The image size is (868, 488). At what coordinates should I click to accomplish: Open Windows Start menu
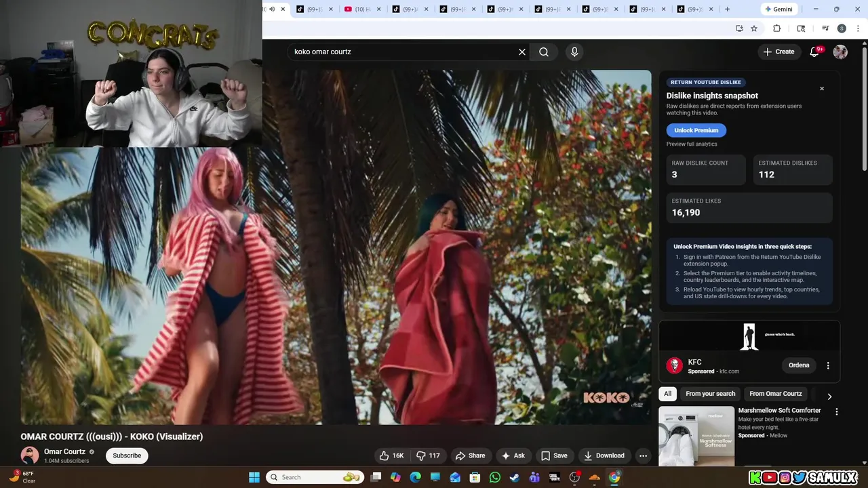(x=254, y=477)
